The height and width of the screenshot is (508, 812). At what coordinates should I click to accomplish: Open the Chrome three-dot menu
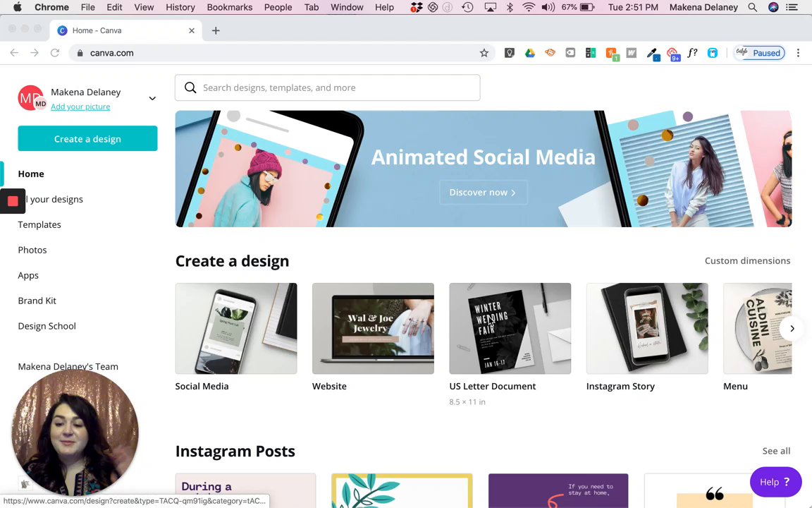click(798, 53)
